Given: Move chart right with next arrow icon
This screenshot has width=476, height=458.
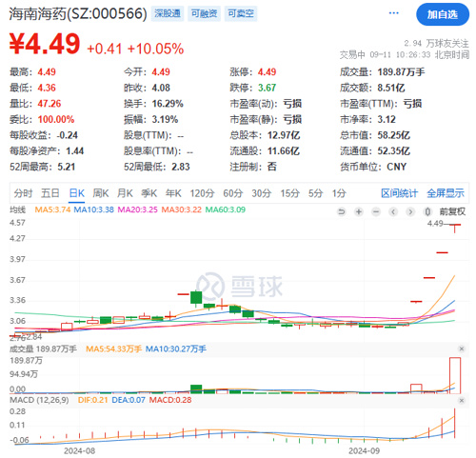Looking at the screenshot, I should 410,211.
